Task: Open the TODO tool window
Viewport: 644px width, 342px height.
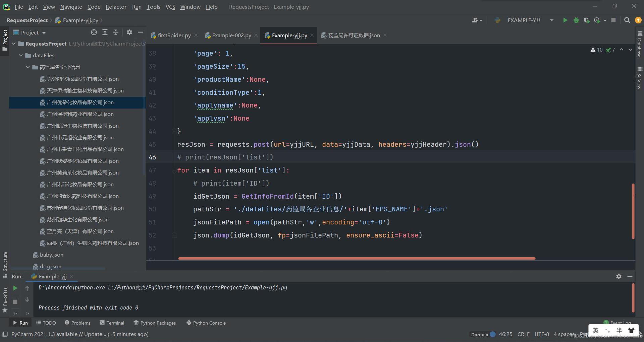Action: [x=46, y=323]
